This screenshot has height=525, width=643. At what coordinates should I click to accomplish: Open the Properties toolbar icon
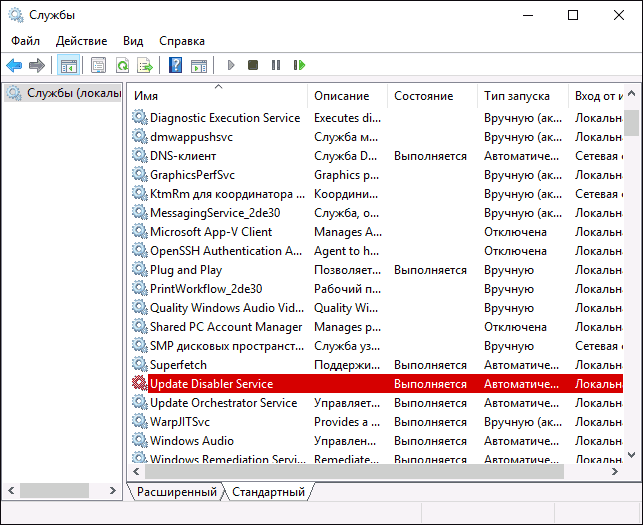(x=98, y=66)
